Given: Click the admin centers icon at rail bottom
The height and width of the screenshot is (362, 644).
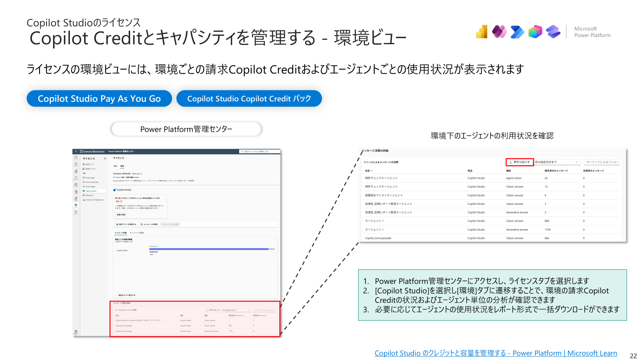Looking at the screenshot, I should [76, 332].
